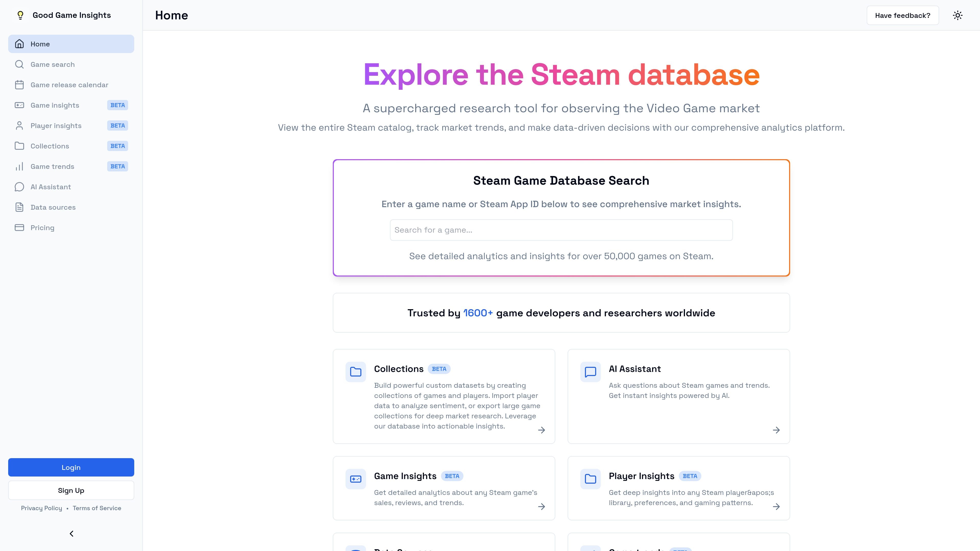The width and height of the screenshot is (980, 551).
Task: Click the Steam Game Database Search heading
Action: 561,181
